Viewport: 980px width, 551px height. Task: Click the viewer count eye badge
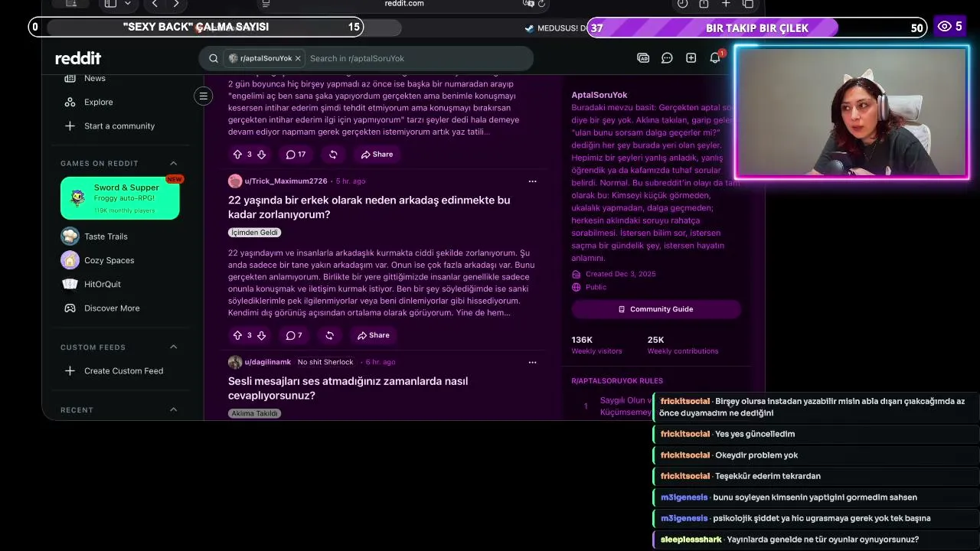point(949,27)
